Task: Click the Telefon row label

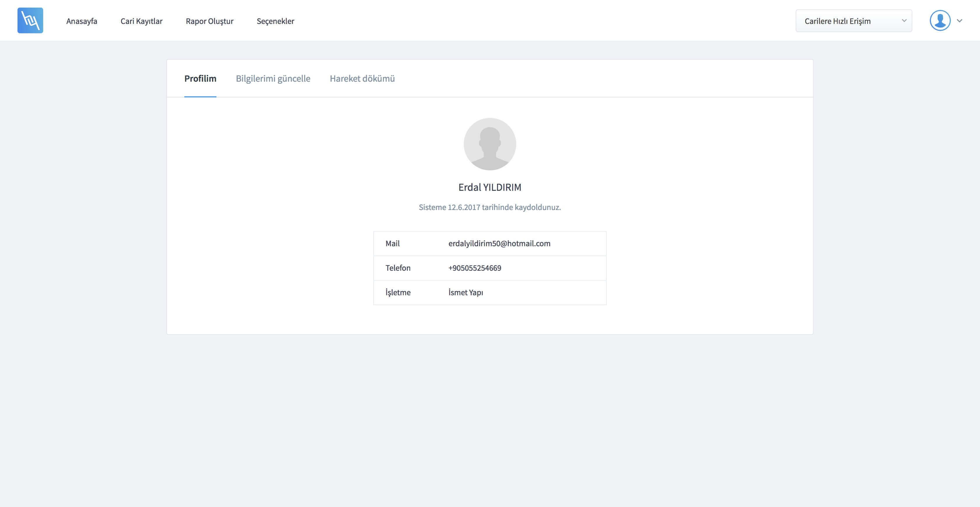Action: pos(398,268)
